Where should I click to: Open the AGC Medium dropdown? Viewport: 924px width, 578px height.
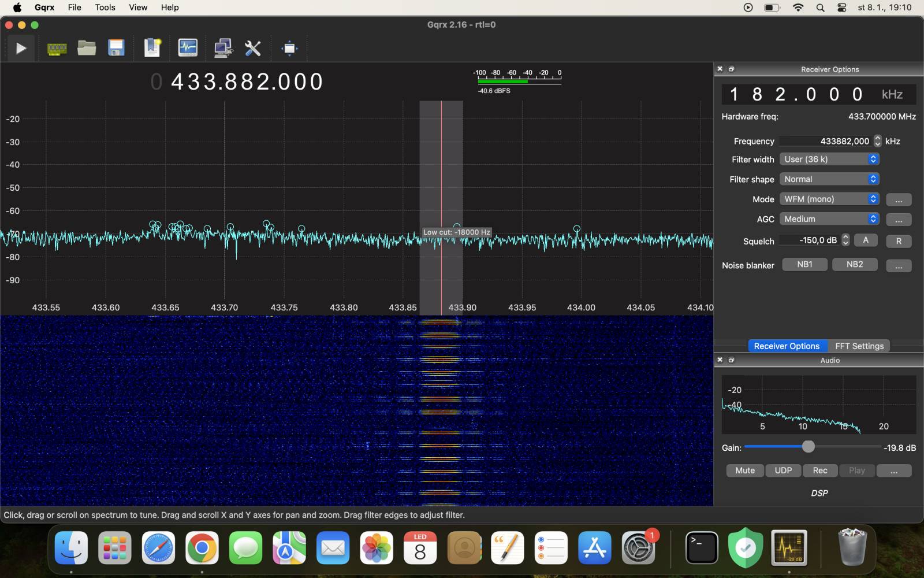coord(829,219)
